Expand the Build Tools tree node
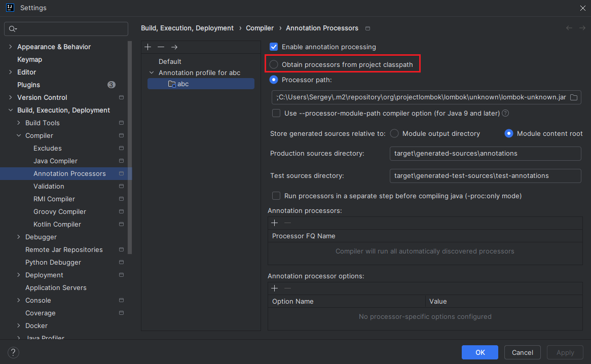This screenshot has width=591, height=364. point(19,123)
